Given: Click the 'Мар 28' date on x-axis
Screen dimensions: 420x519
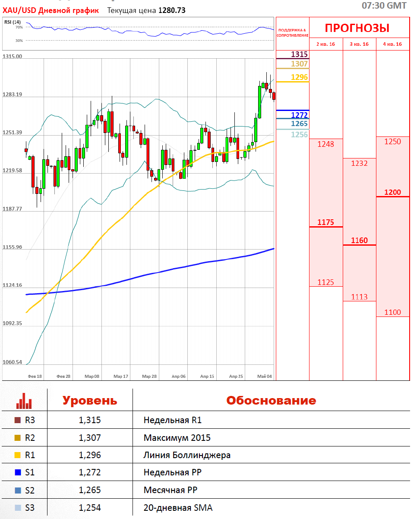Looking at the screenshot, I should pos(149,377).
